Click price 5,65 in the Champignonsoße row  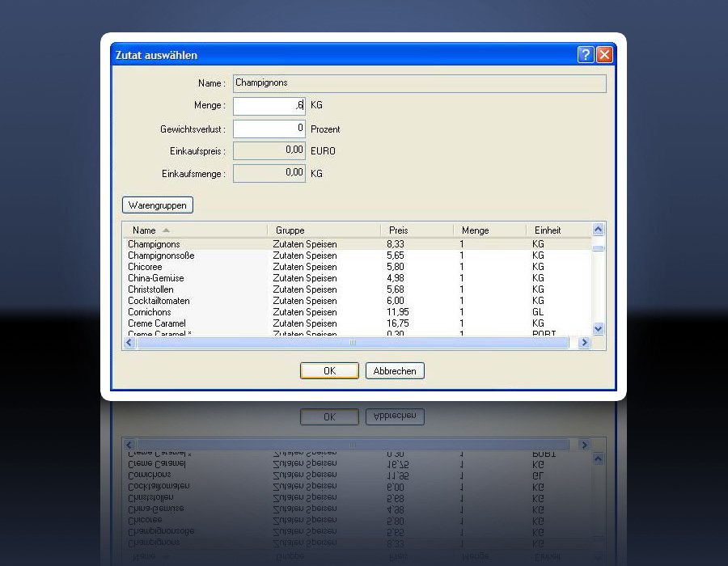[x=395, y=256]
